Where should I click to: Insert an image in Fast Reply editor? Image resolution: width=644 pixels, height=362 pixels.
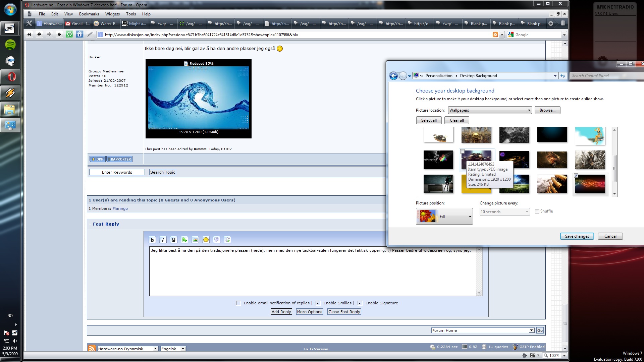pyautogui.click(x=195, y=240)
